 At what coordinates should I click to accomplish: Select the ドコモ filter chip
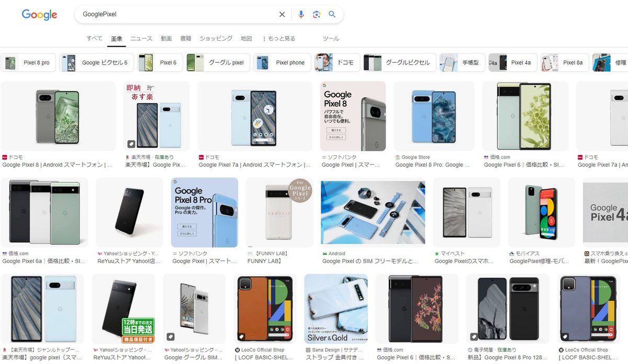[337, 62]
